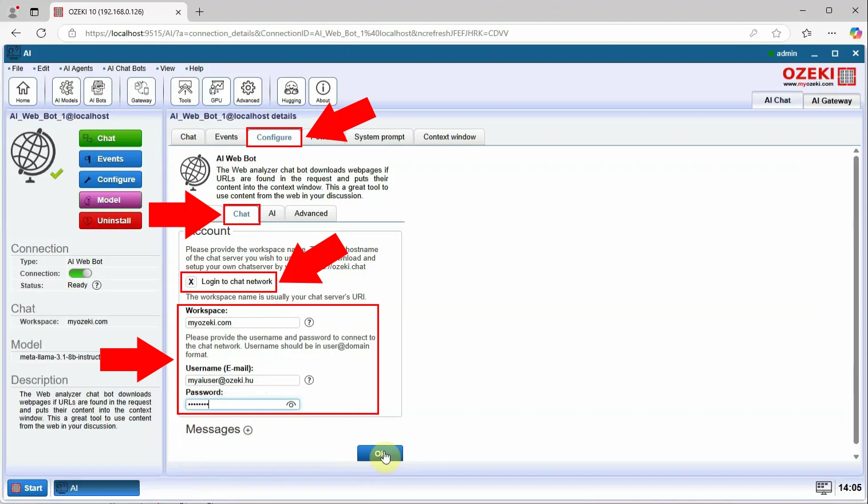Viewport: 868px width, 504px height.
Task: Click the Username help question mark
Action: pyautogui.click(x=309, y=380)
